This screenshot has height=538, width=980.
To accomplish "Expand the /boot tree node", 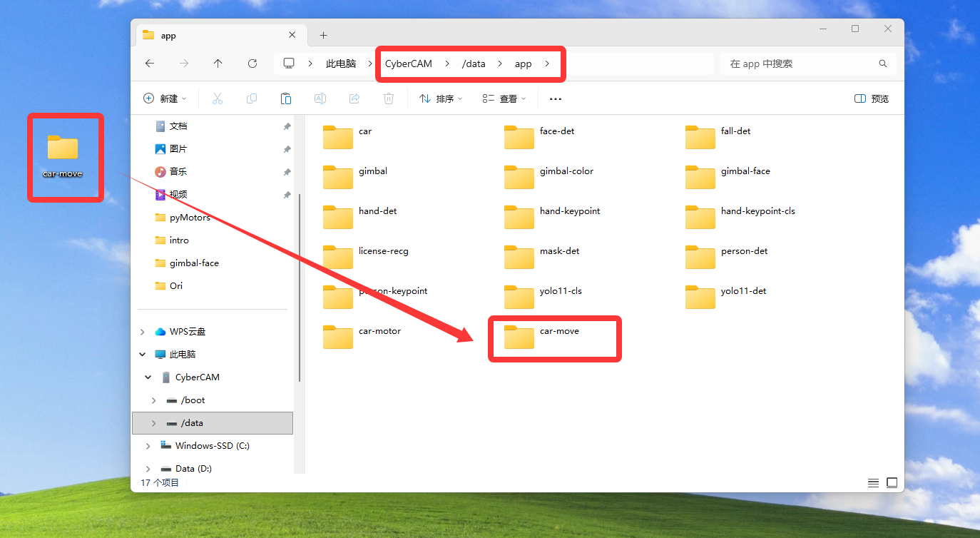I will 154,400.
